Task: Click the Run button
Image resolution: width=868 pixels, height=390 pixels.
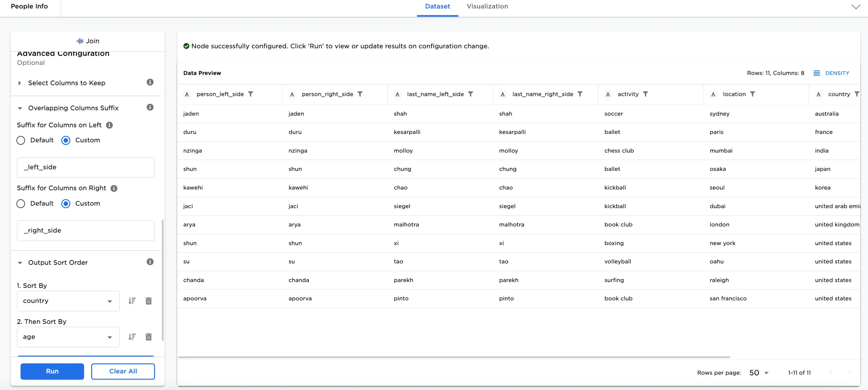Action: 52,371
